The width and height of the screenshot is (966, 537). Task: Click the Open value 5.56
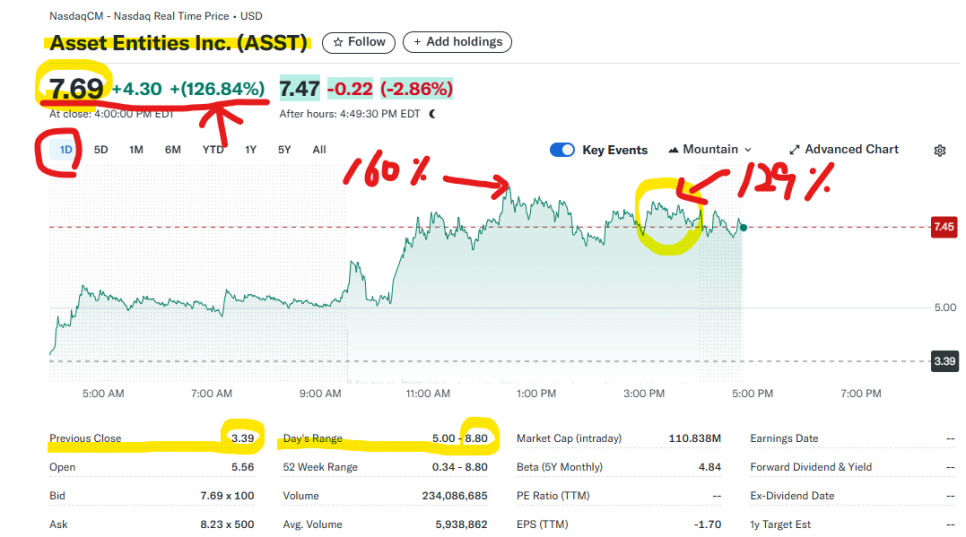point(243,467)
